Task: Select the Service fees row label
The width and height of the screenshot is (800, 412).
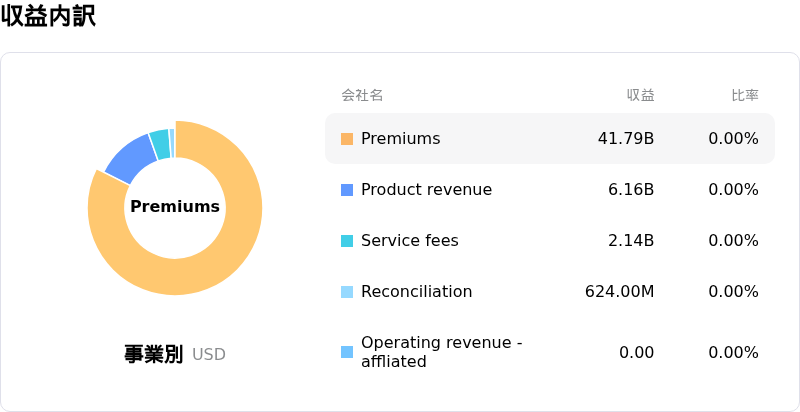Action: point(410,241)
